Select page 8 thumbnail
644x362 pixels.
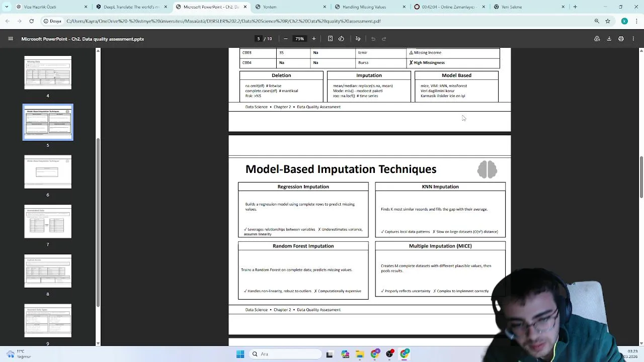pyautogui.click(x=48, y=271)
